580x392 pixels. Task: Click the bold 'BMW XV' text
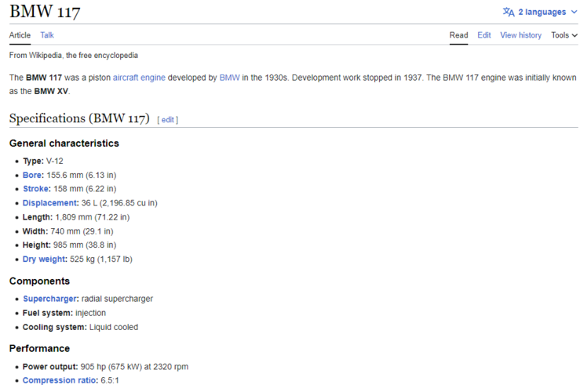(51, 91)
